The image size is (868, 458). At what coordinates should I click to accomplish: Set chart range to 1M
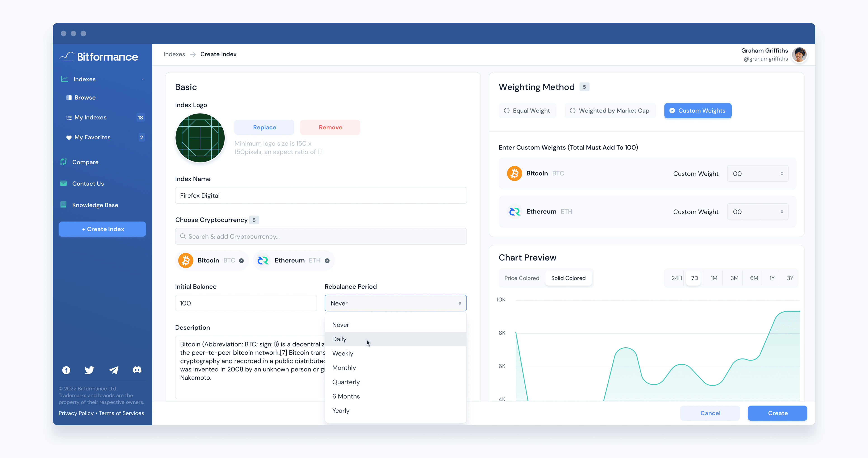click(714, 278)
